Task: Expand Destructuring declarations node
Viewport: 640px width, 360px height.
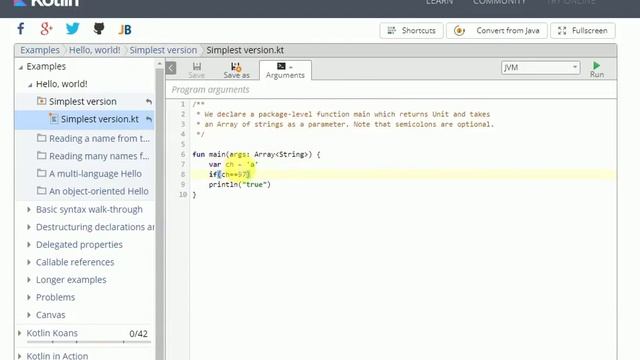Action: click(x=29, y=227)
